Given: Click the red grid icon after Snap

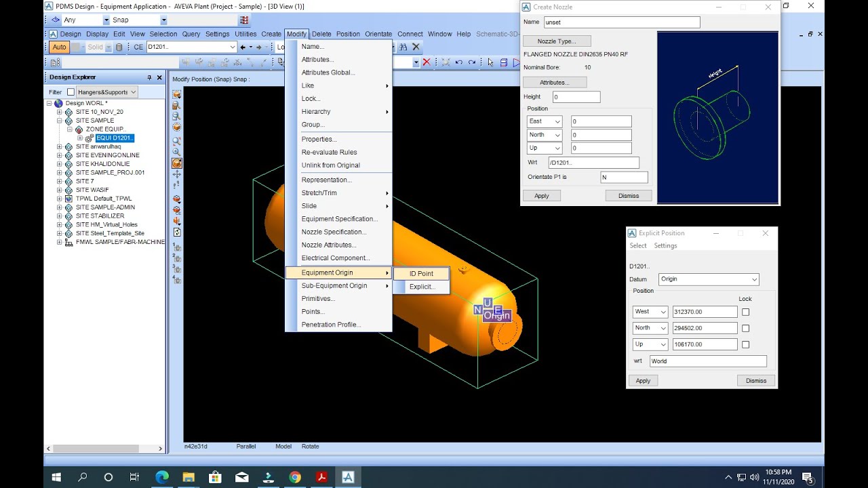Looking at the screenshot, I should click(244, 20).
